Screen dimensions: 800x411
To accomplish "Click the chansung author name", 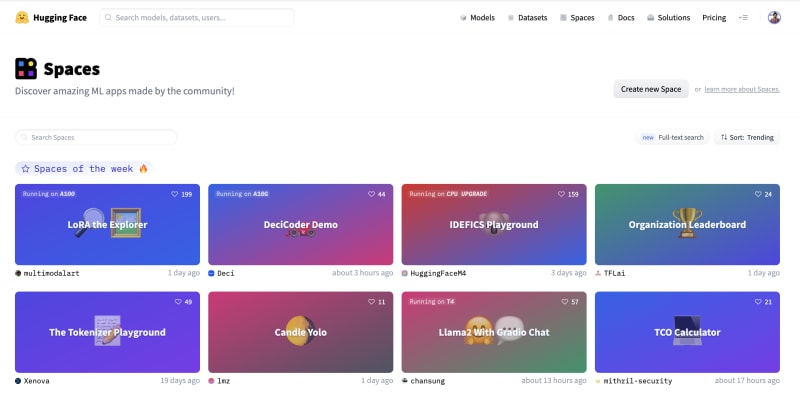I will click(x=428, y=381).
